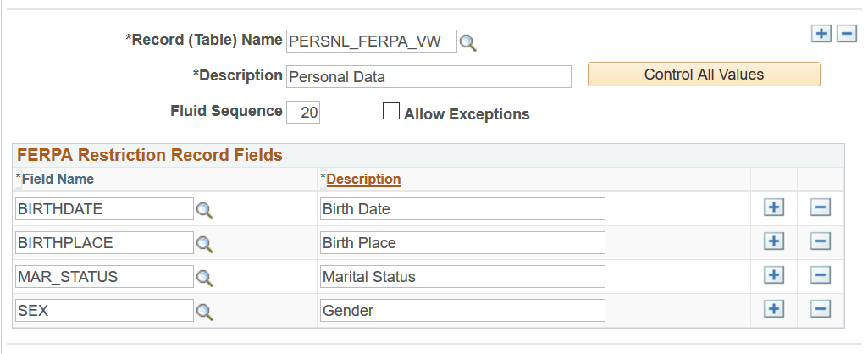Delete record using top-right minus

(847, 34)
